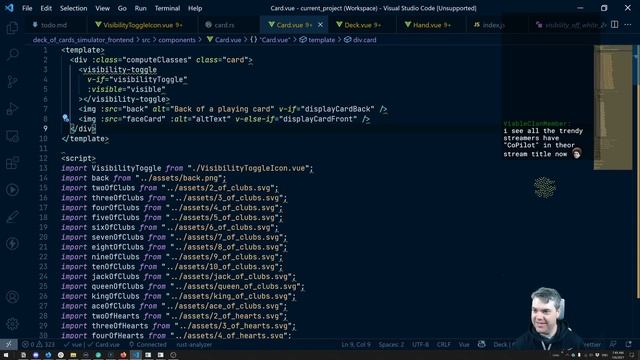Viewport: 640px width, 360px height.
Task: Expand the "Card.vue" braces symbol breadcrumb
Action: (270, 40)
